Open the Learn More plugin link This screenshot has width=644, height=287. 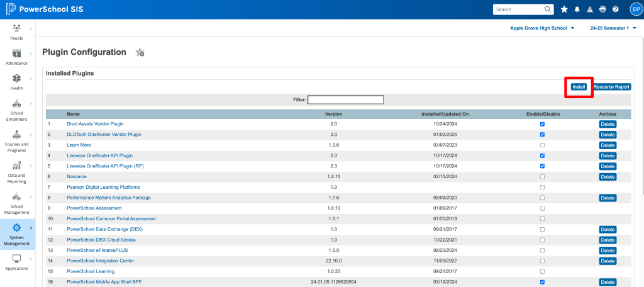click(x=79, y=145)
